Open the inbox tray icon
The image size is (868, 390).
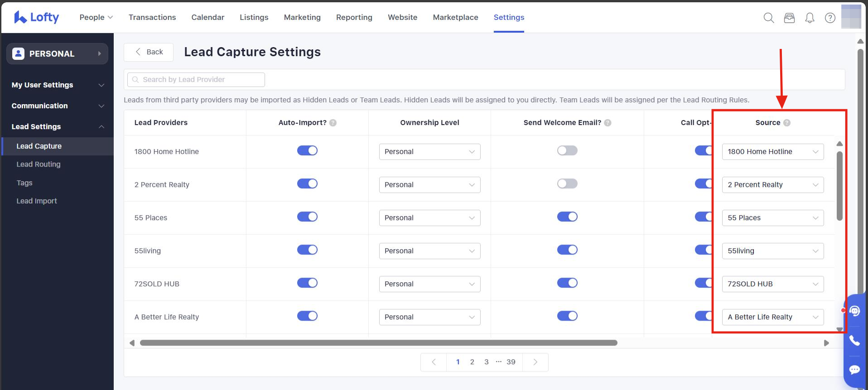[x=789, y=18]
